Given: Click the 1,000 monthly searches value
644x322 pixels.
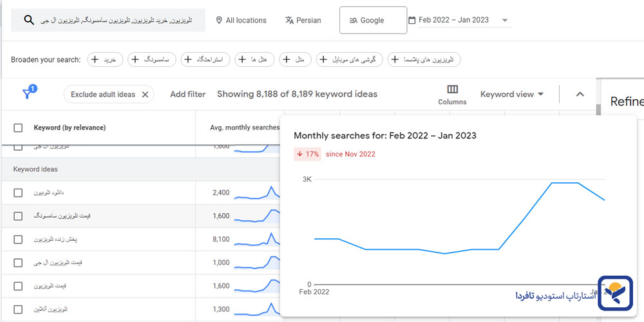Looking at the screenshot, I should click(x=221, y=263).
